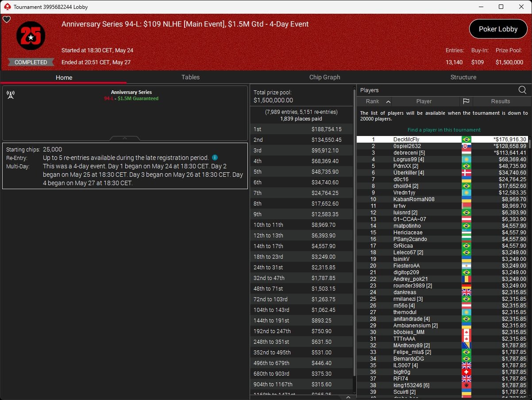Viewport: 532px width, 400px height.
Task: Click the 10th to 11th payout row
Action: [x=301, y=225]
